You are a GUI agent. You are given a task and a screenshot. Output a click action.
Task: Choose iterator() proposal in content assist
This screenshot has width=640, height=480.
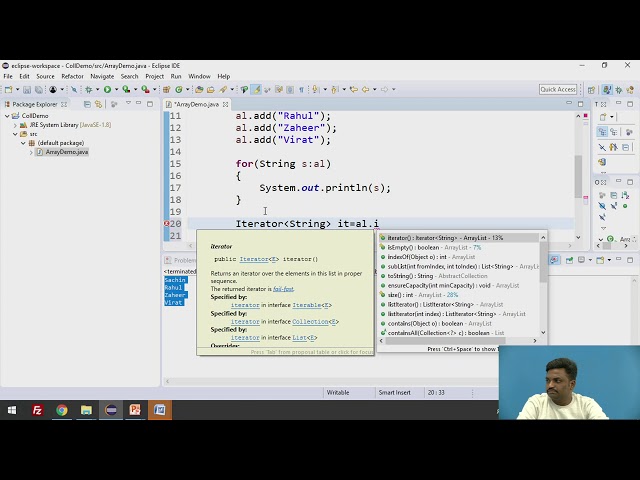tap(459, 238)
